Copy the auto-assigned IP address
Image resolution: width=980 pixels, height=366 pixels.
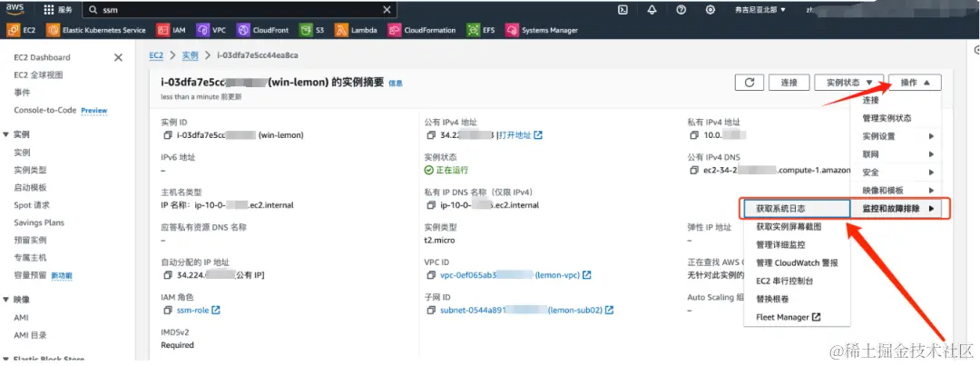(167, 275)
